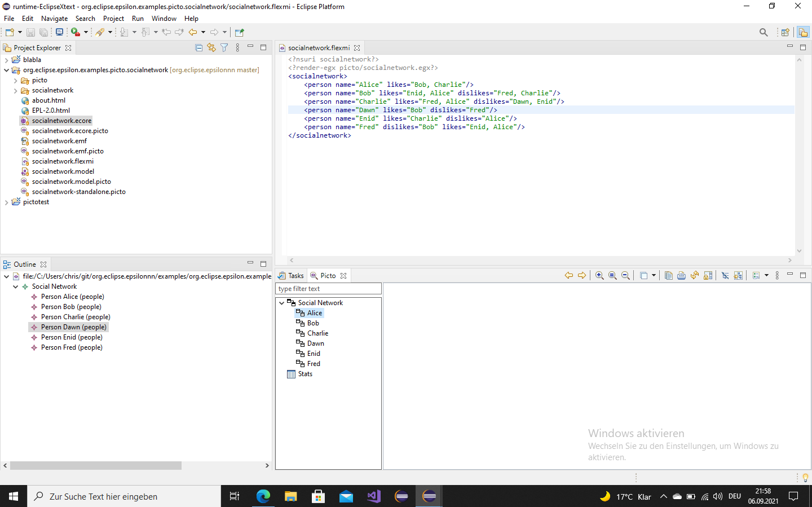This screenshot has width=812, height=507.
Task: Click the search magnifier in main toolbar
Action: coord(764,32)
